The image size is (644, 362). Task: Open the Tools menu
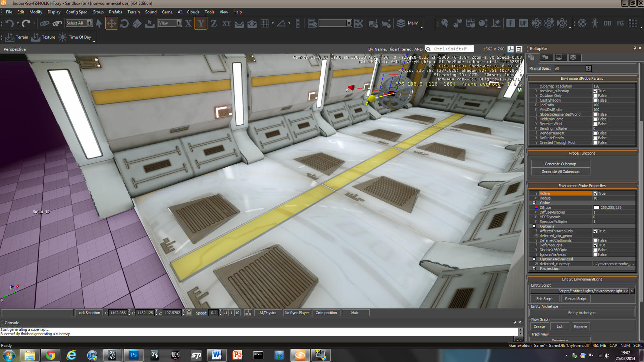[209, 12]
